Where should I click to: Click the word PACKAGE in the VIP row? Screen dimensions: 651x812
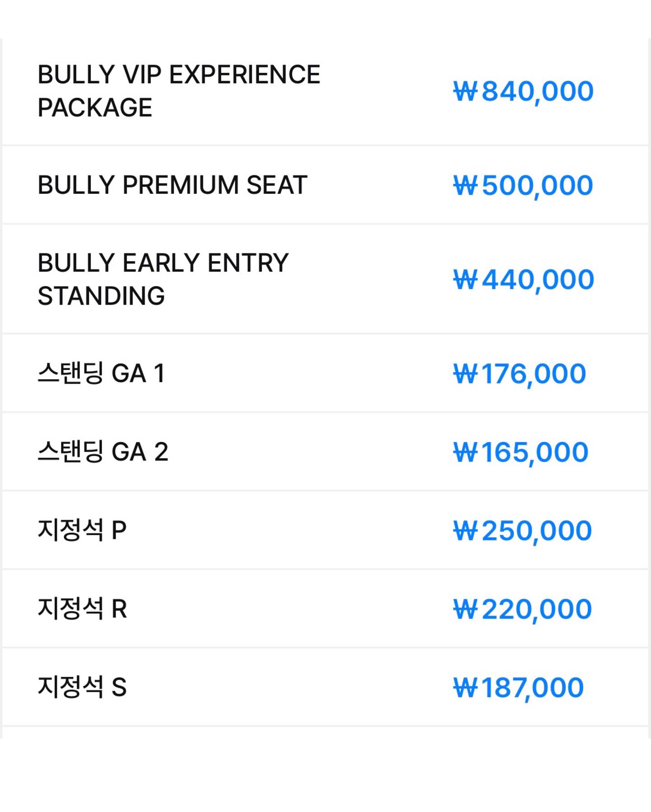95,108
